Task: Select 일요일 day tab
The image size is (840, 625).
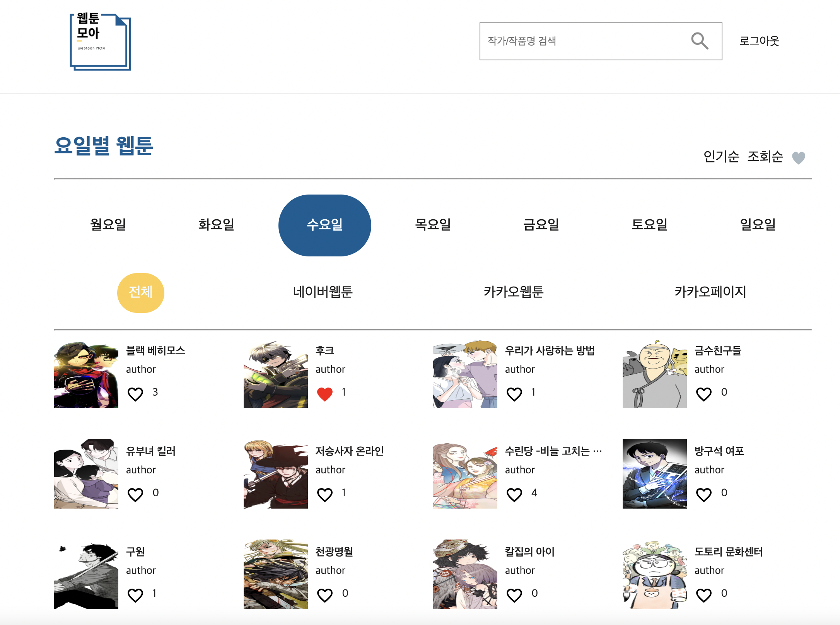Action: pyautogui.click(x=758, y=225)
